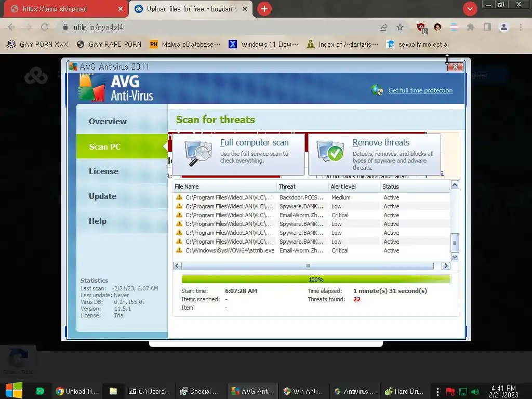
Task: Switch to Chrome Upload fil… taskbar button
Action: pyautogui.click(x=76, y=391)
